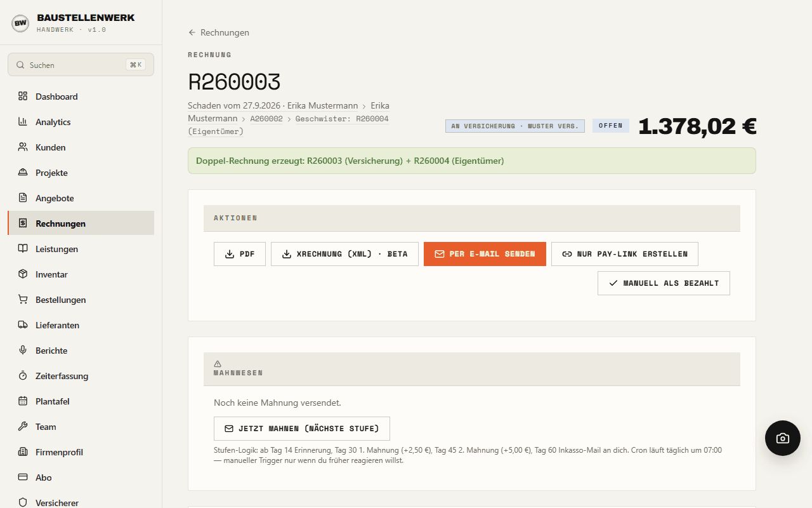
Task: Click the Team wrench icon
Action: 23,427
